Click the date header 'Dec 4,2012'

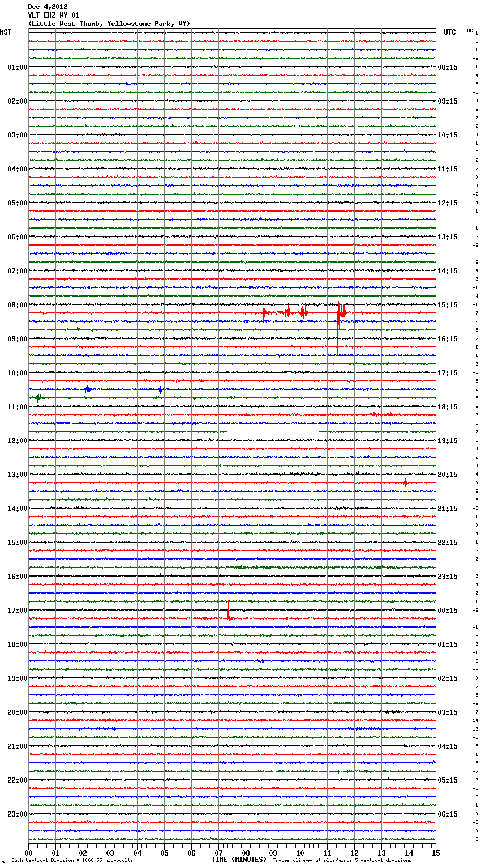pyautogui.click(x=48, y=7)
